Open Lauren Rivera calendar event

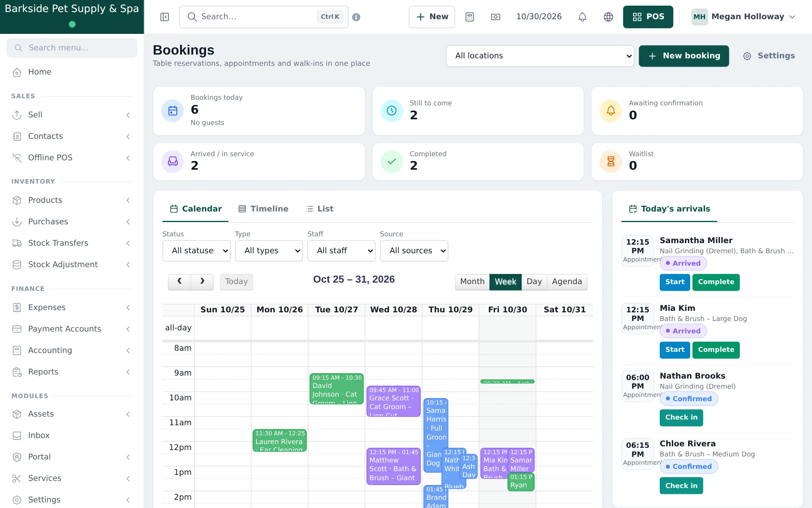point(280,440)
